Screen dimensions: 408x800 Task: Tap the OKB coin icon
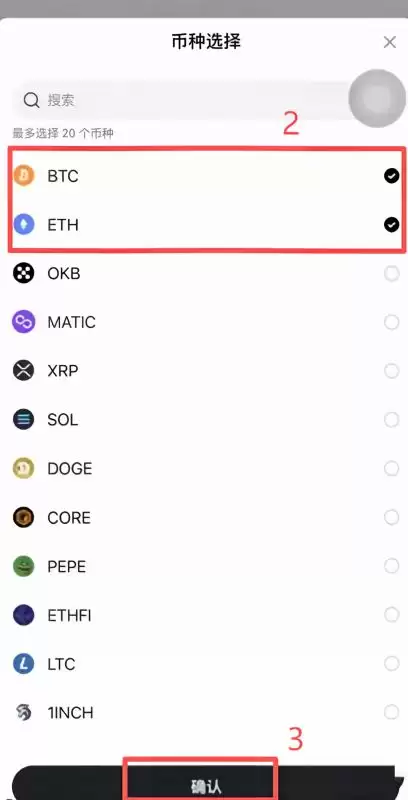23,273
